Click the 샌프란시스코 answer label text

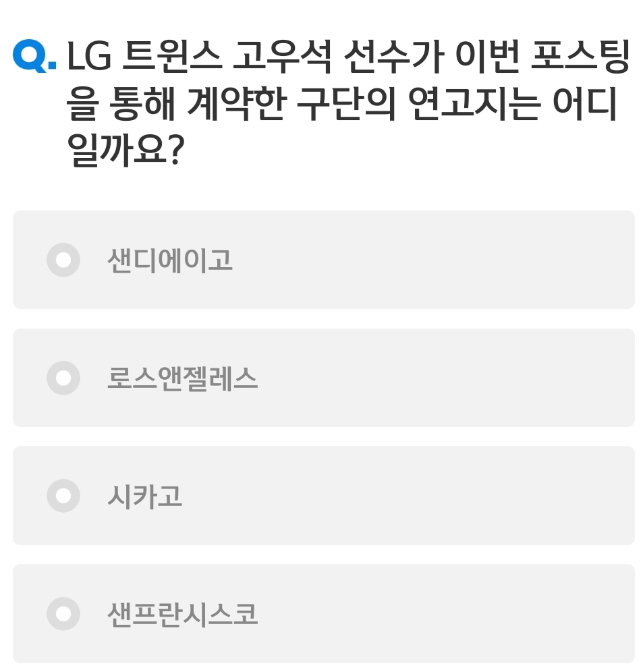[182, 614]
